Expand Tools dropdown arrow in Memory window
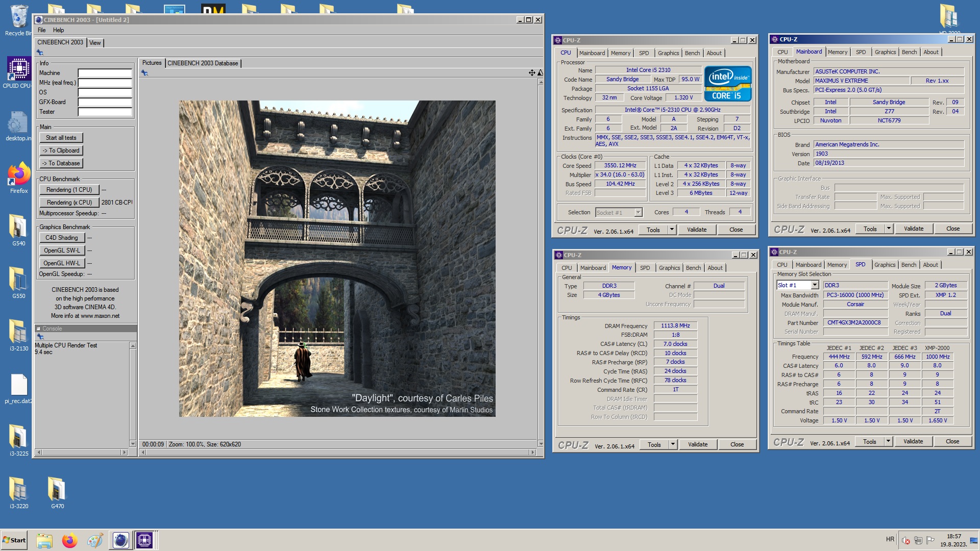 (673, 444)
